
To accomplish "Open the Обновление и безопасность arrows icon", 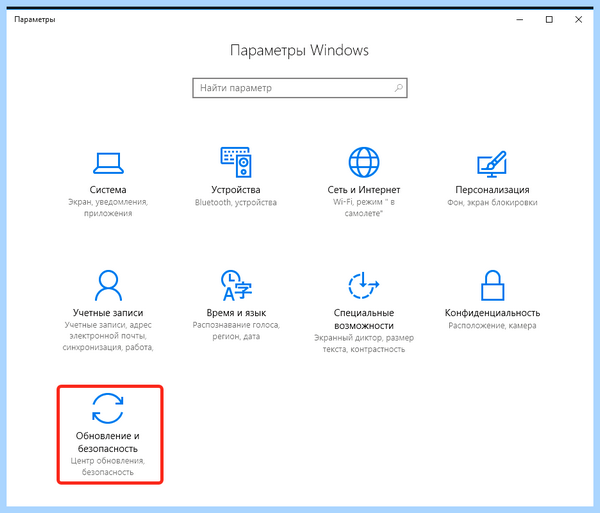I will tap(108, 408).
